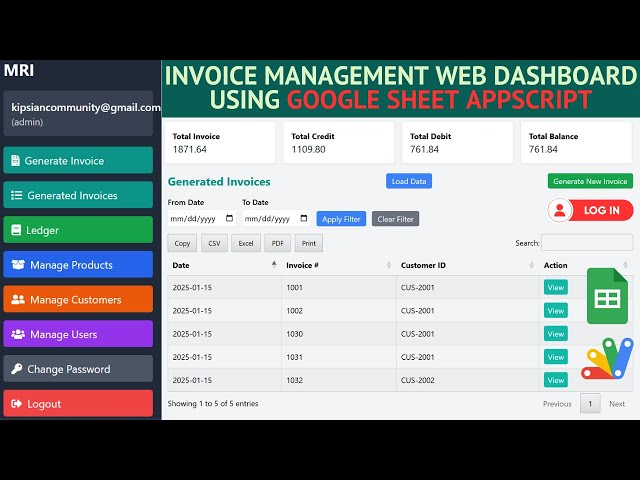Click the Manage Users group icon
The width and height of the screenshot is (640, 480).
pyautogui.click(x=18, y=334)
